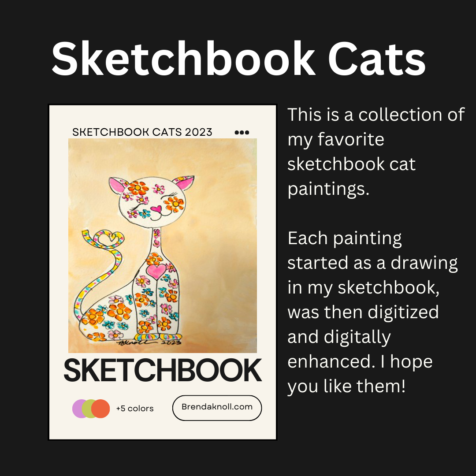Open the three-dot menu on the card

point(242,132)
